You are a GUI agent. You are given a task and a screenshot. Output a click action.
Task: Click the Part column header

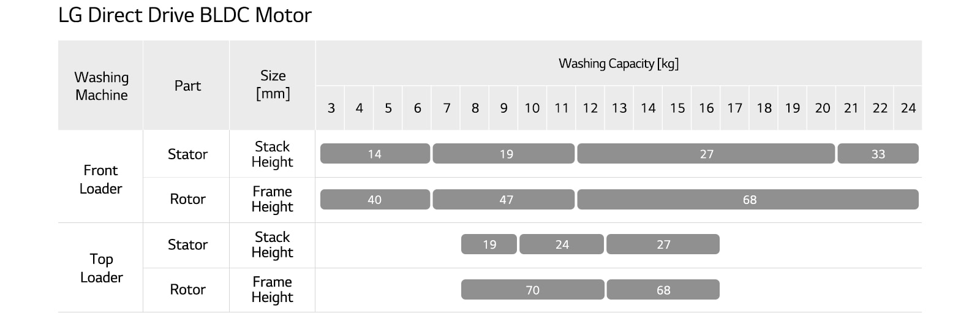[187, 86]
